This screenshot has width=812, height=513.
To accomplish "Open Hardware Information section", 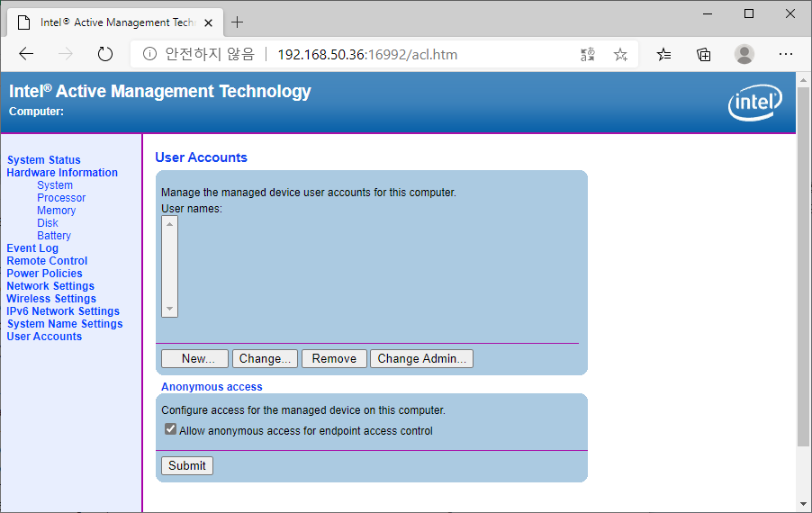I will [62, 173].
